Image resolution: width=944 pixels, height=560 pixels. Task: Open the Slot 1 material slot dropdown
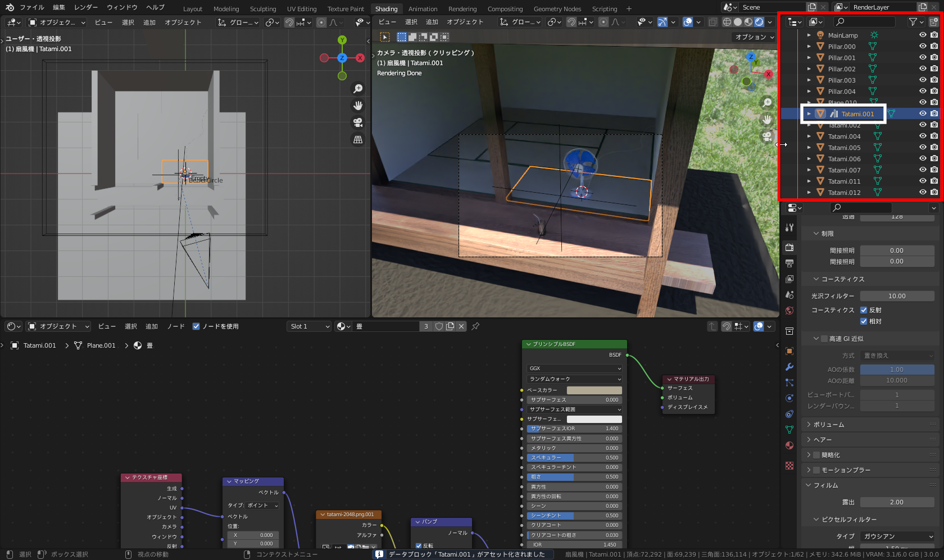click(x=309, y=326)
